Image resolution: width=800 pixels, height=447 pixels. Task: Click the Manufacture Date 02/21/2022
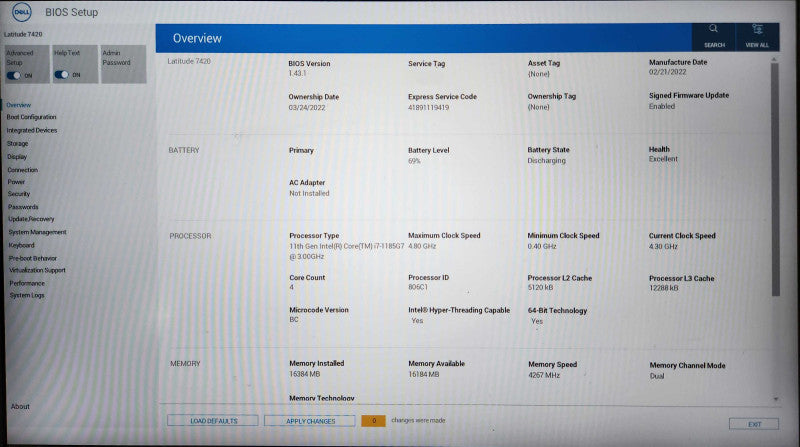click(x=667, y=72)
